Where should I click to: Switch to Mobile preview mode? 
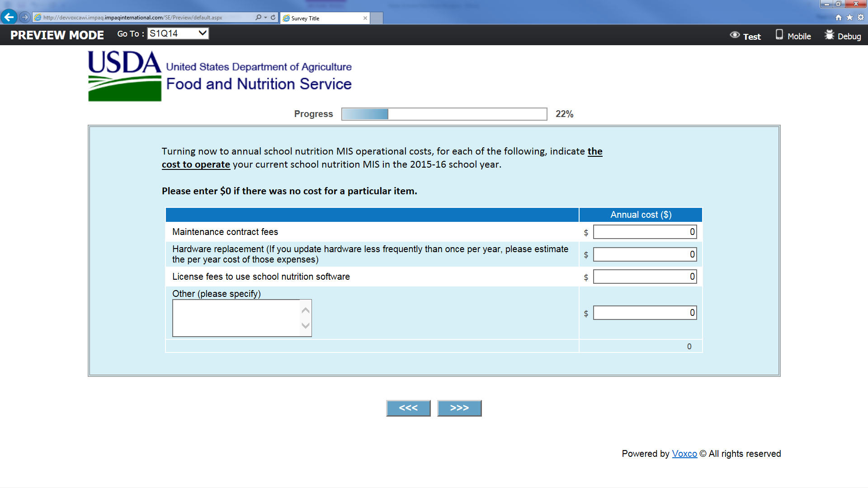tap(793, 36)
